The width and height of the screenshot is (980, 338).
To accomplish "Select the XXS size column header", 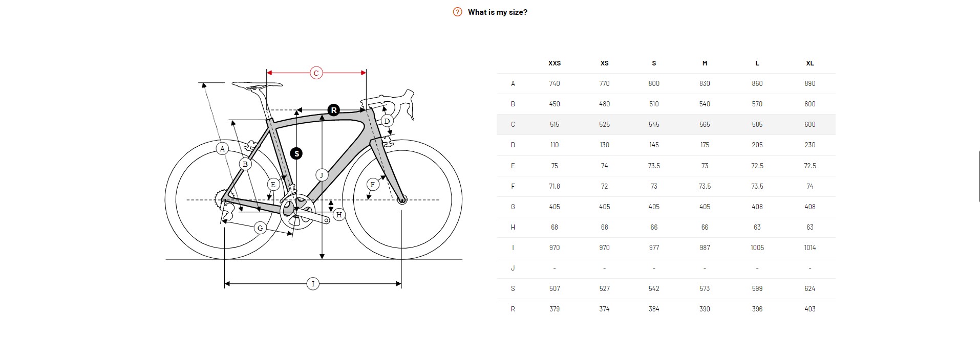I will 555,63.
